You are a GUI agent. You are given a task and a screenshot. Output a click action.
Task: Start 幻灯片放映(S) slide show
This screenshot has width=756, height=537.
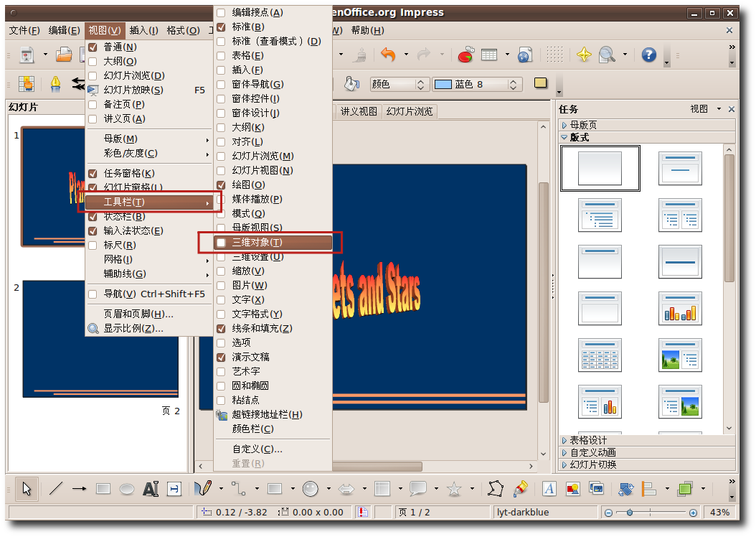coord(149,90)
